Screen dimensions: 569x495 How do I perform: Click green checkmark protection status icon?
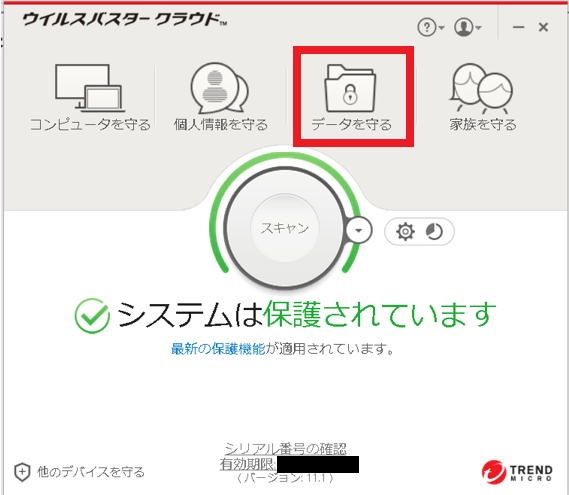[x=92, y=316]
